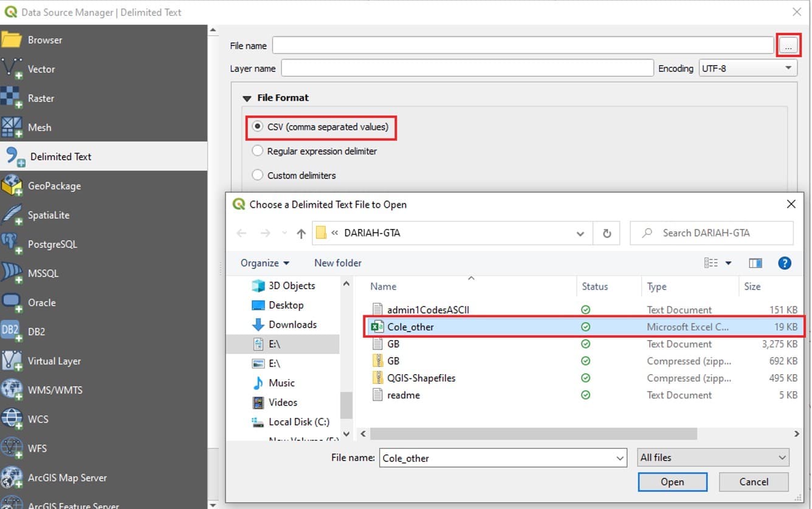Select the Cole_other file in list

pyautogui.click(x=411, y=327)
